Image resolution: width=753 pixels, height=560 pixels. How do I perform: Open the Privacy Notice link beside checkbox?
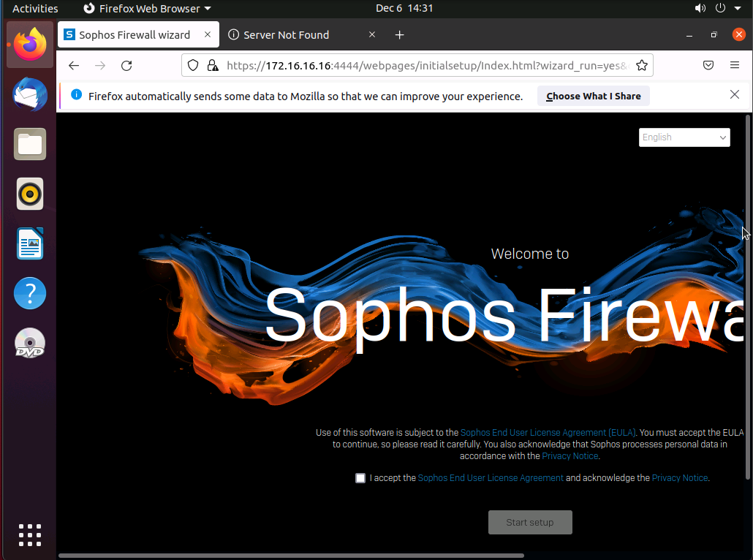[680, 478]
